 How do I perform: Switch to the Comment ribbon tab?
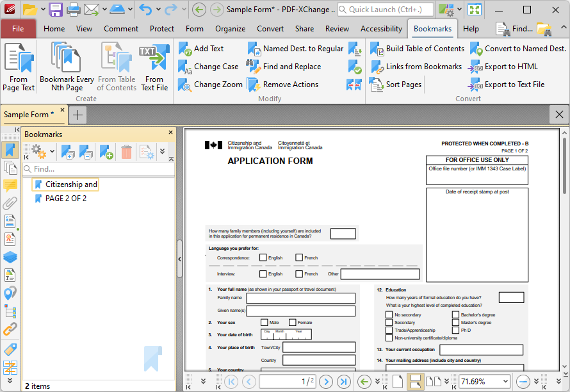pos(121,29)
